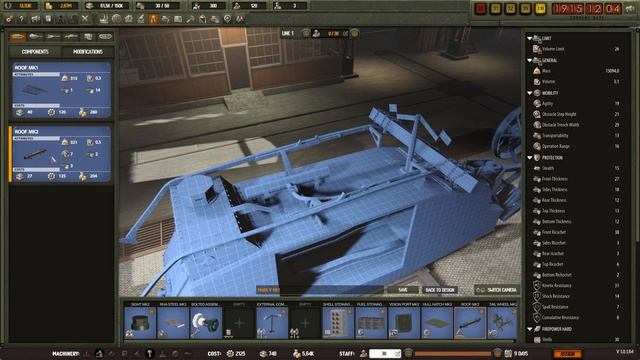Select the Fuel Stowage slot thumbnail
640x360 pixels.
371,323
